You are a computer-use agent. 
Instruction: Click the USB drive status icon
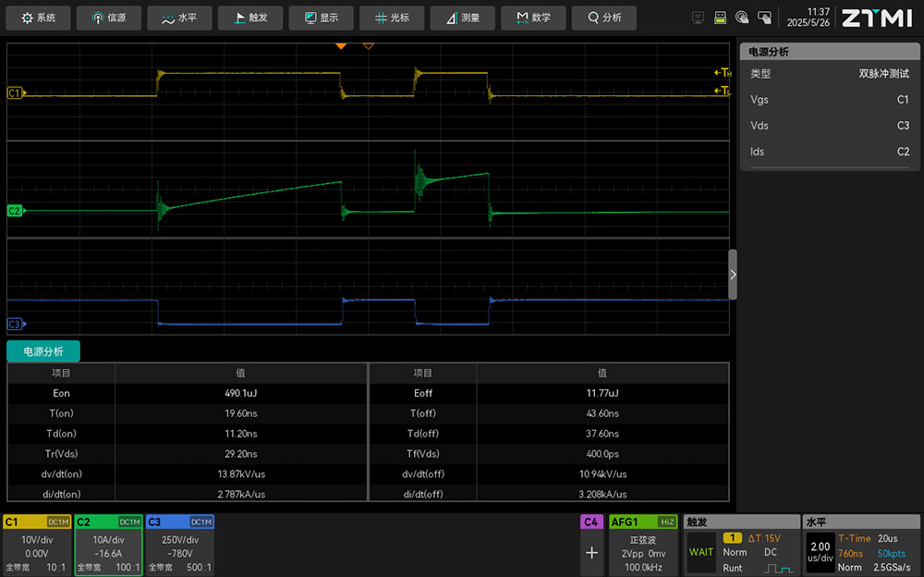pyautogui.click(x=720, y=18)
